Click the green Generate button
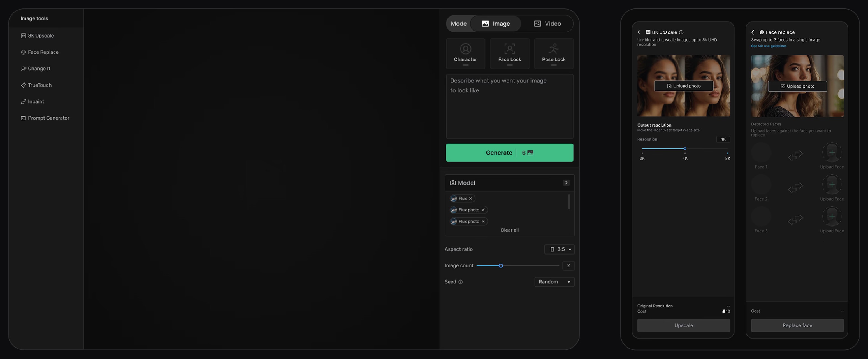The image size is (868, 359). (x=509, y=153)
